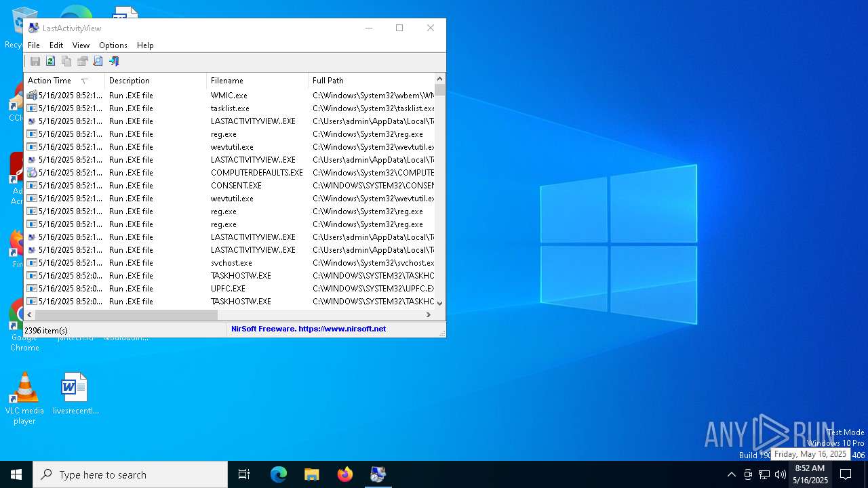Click the icon of the CONSENT.EXE row
This screenshot has width=868, height=488.
[x=32, y=185]
